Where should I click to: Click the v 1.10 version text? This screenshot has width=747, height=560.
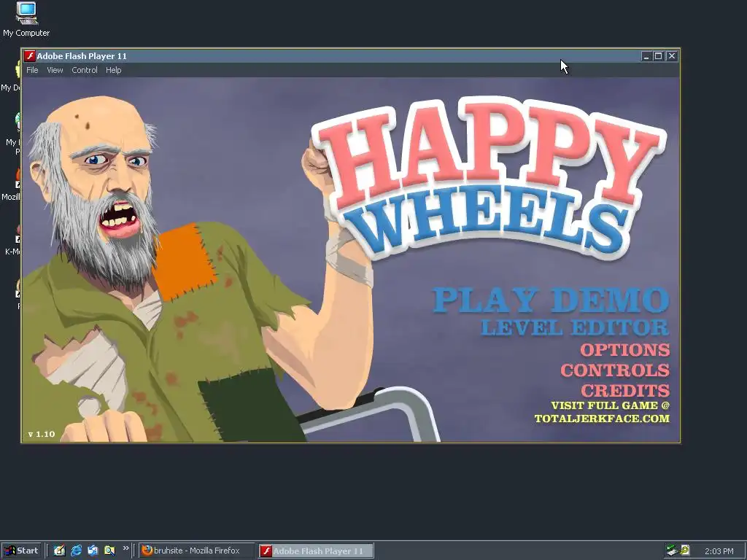click(42, 435)
